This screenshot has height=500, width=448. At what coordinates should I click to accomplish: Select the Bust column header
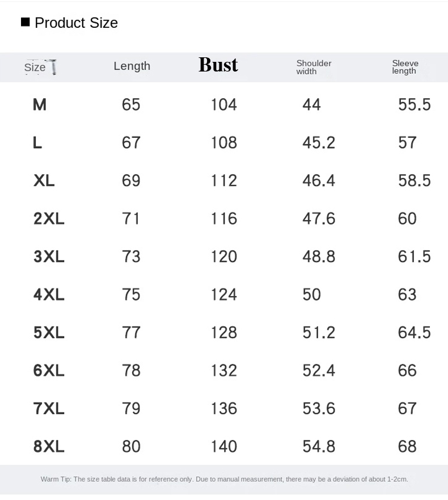click(218, 65)
